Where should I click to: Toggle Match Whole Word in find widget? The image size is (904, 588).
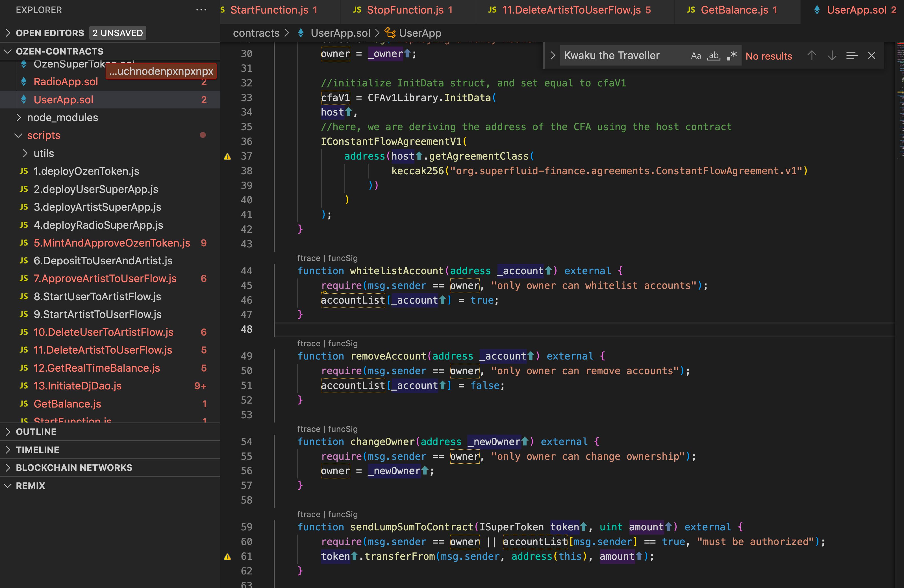click(x=714, y=56)
